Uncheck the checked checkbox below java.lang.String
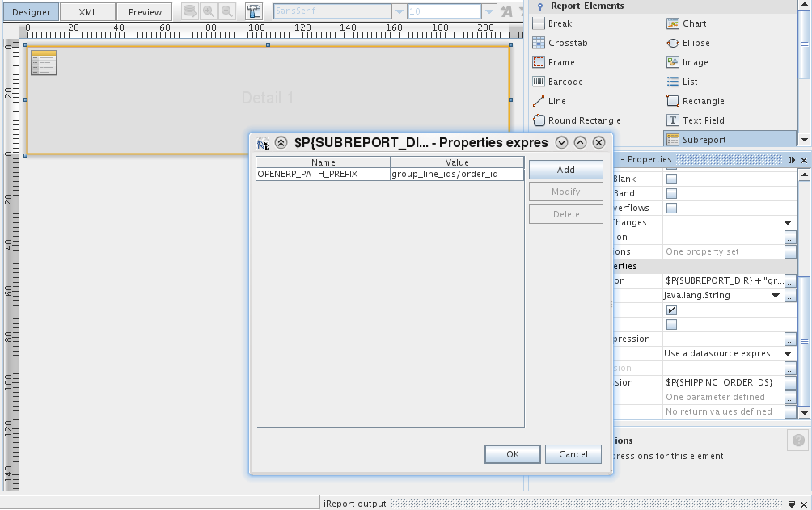 [671, 310]
